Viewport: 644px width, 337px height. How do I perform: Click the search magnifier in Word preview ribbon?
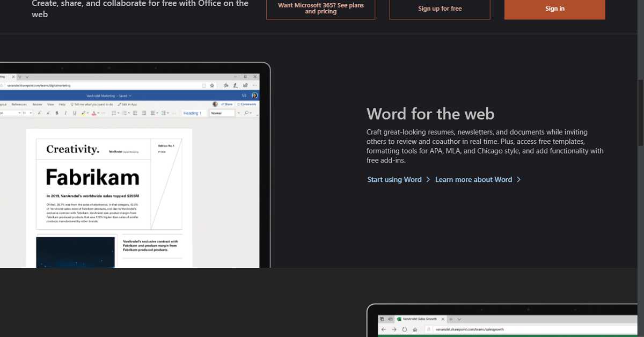(x=246, y=113)
